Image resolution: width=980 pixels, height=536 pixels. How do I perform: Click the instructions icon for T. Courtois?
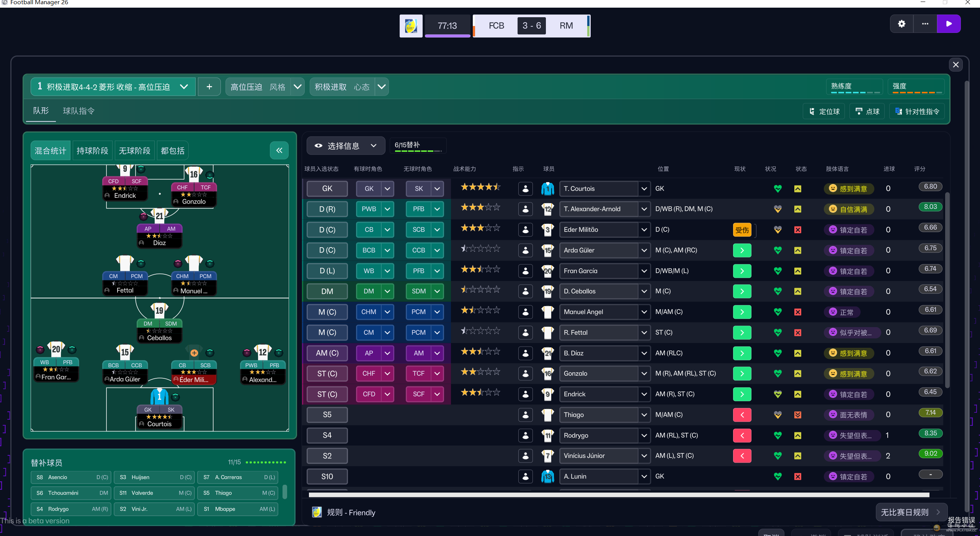(x=525, y=189)
